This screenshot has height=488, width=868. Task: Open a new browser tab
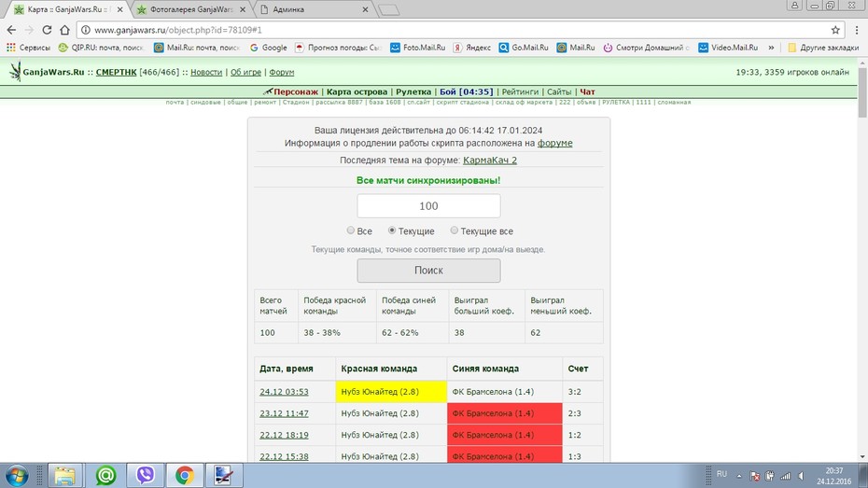coord(388,10)
